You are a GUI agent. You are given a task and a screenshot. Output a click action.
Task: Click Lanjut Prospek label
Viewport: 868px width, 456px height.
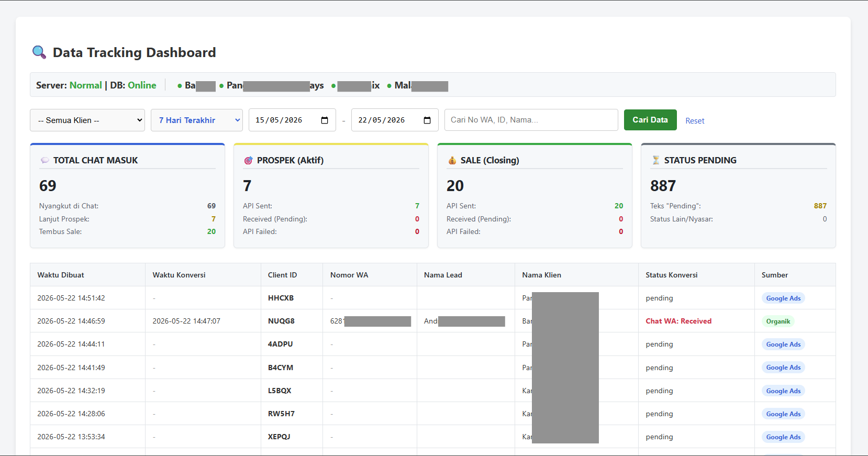point(64,219)
